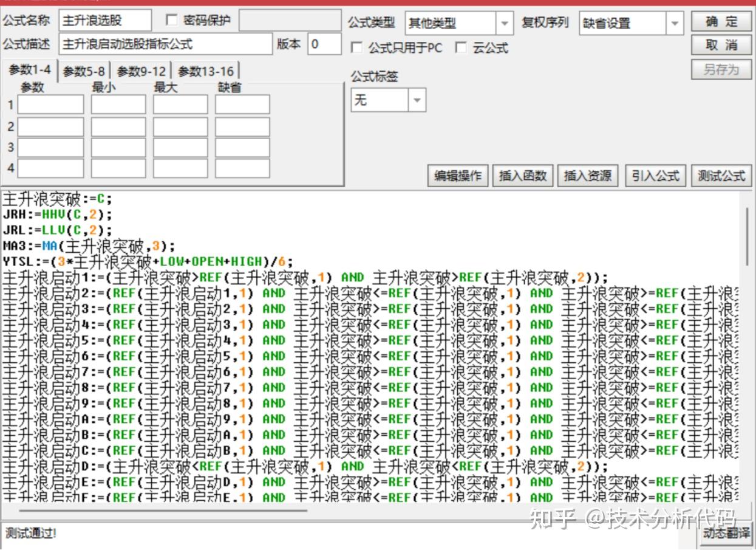Click row 2 最小 field
Image resolution: width=756 pixels, height=550 pixels.
coord(118,126)
